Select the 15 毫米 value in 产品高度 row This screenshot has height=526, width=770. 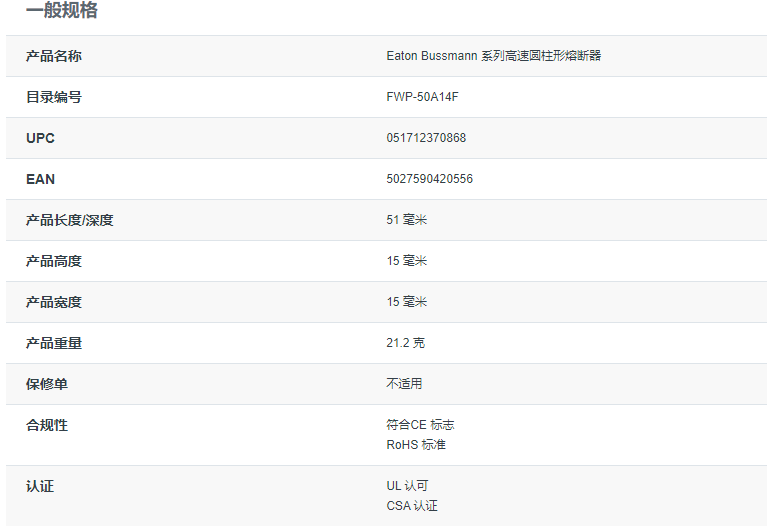407,261
